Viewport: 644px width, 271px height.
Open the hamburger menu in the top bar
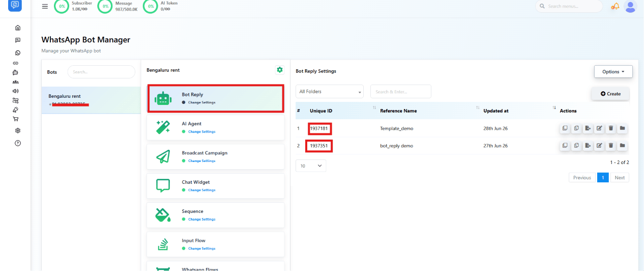(x=45, y=6)
